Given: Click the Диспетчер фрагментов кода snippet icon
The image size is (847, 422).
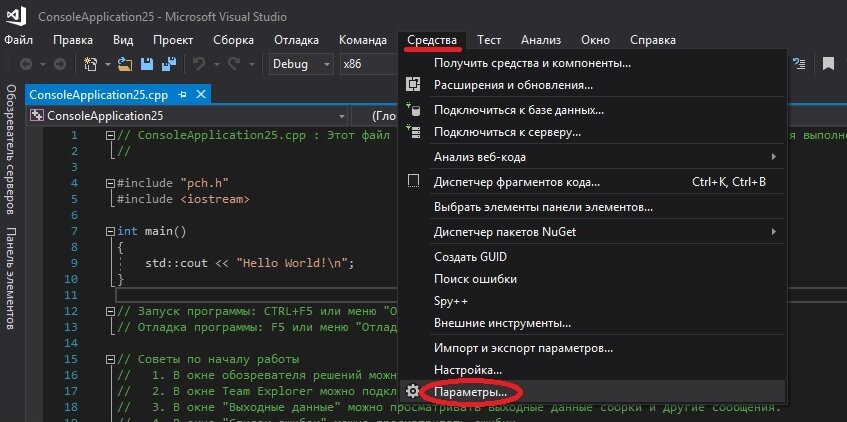Looking at the screenshot, I should (x=413, y=182).
